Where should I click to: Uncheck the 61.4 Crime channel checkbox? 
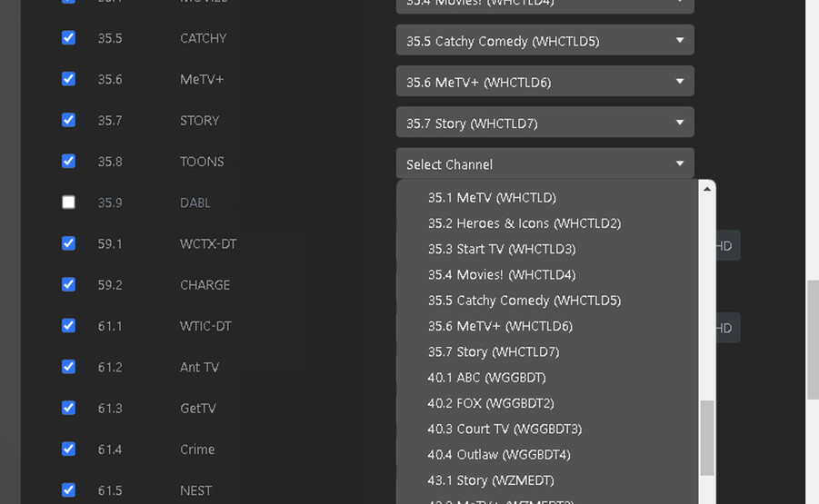(68, 449)
